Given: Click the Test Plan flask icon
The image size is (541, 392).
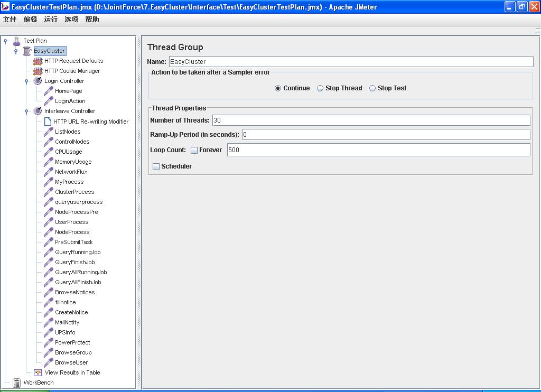Looking at the screenshot, I should click(x=16, y=41).
